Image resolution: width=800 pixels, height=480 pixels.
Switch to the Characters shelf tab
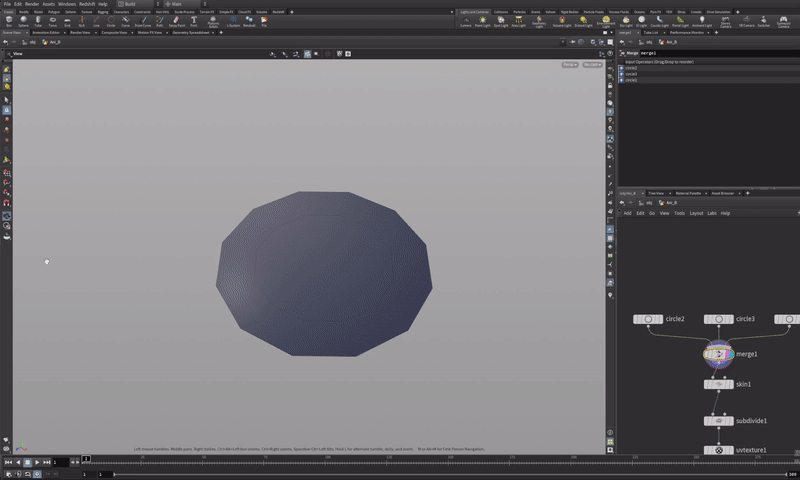click(x=121, y=12)
